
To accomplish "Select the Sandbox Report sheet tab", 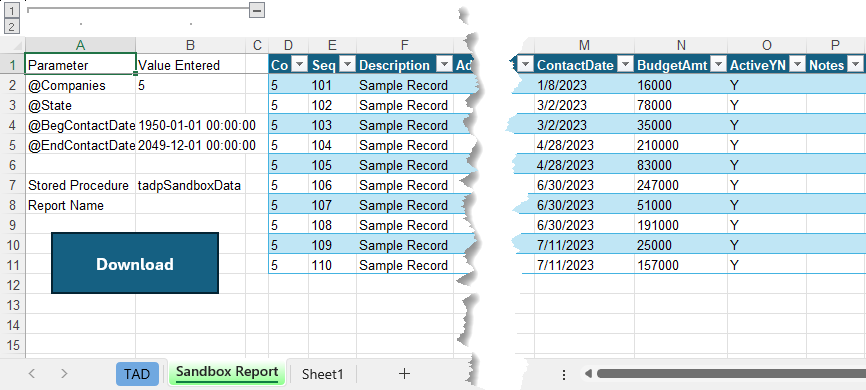I will click(227, 373).
